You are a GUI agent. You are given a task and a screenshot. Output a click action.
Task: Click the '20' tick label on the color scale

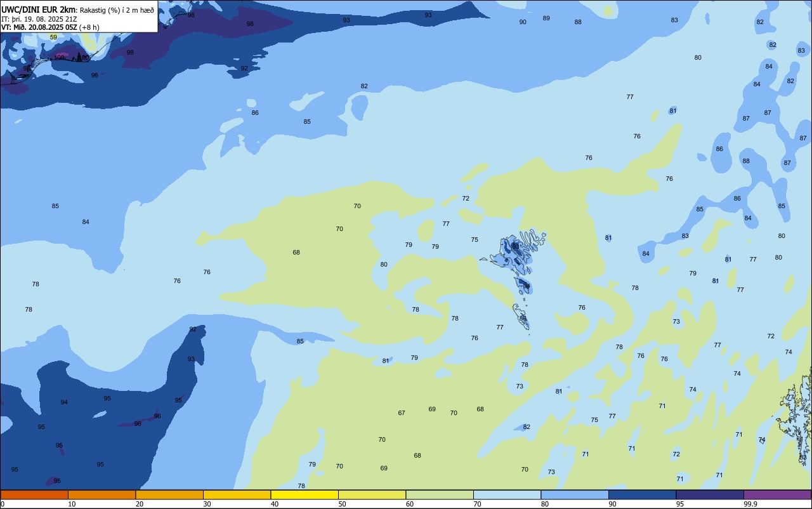tap(140, 504)
